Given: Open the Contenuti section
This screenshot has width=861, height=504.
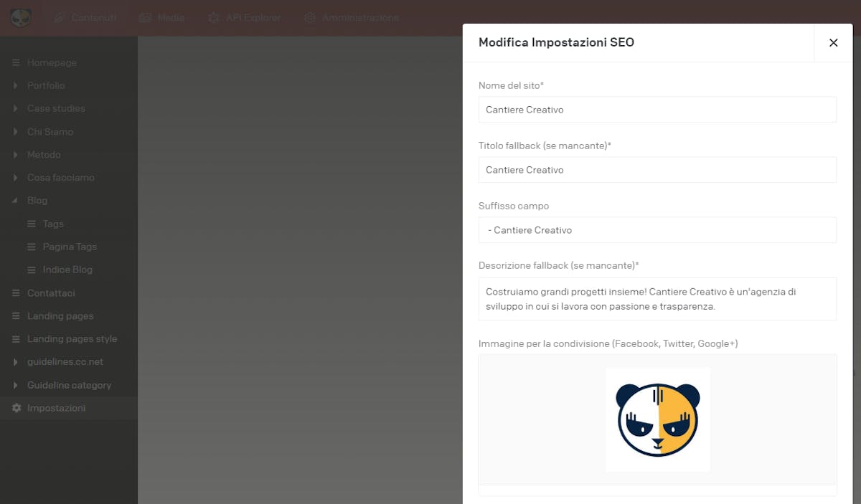Looking at the screenshot, I should coord(85,17).
